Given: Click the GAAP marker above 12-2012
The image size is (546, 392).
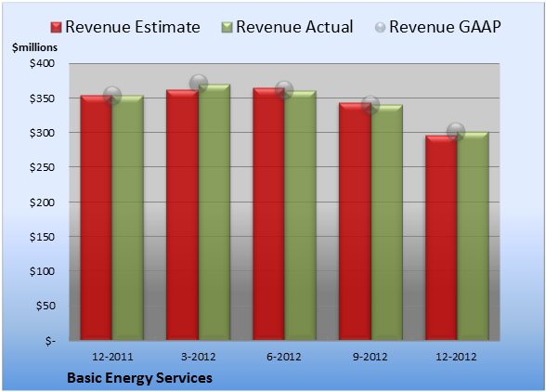Looking at the screenshot, I should point(456,132).
